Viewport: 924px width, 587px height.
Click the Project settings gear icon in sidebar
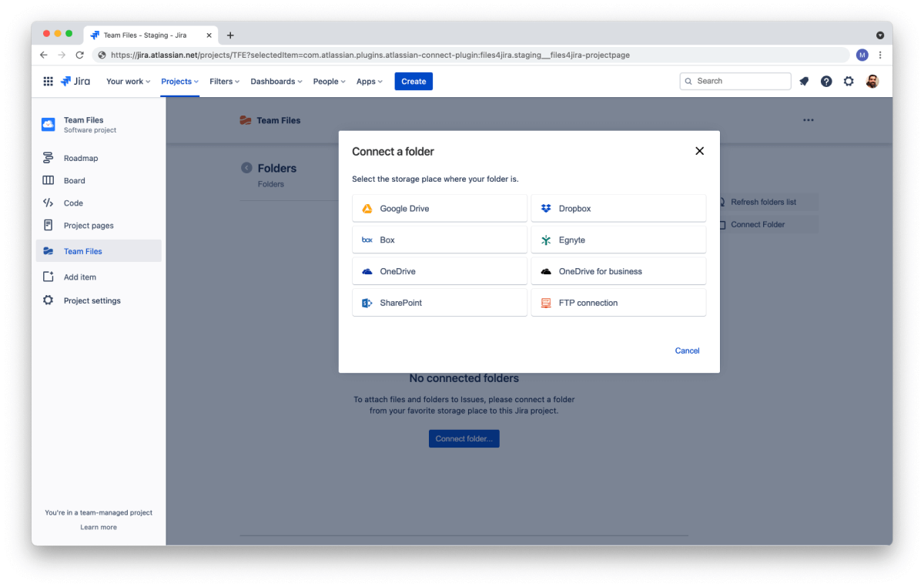click(48, 300)
